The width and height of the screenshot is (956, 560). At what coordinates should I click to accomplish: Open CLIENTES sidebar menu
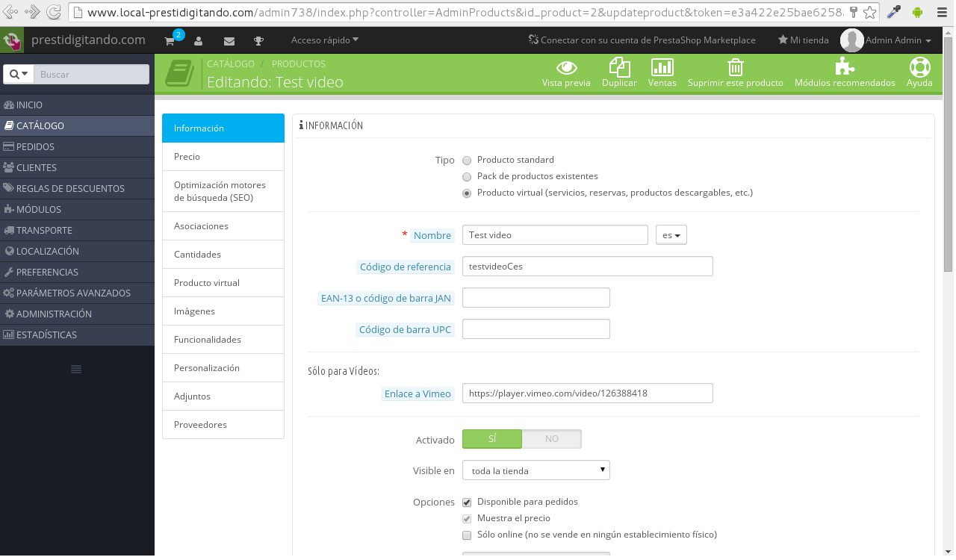(x=77, y=168)
